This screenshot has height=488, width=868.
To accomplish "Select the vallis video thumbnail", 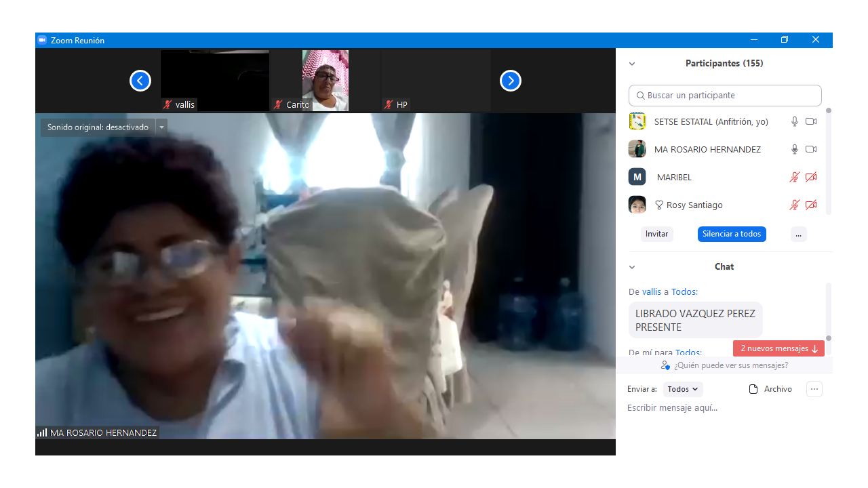I will click(215, 81).
